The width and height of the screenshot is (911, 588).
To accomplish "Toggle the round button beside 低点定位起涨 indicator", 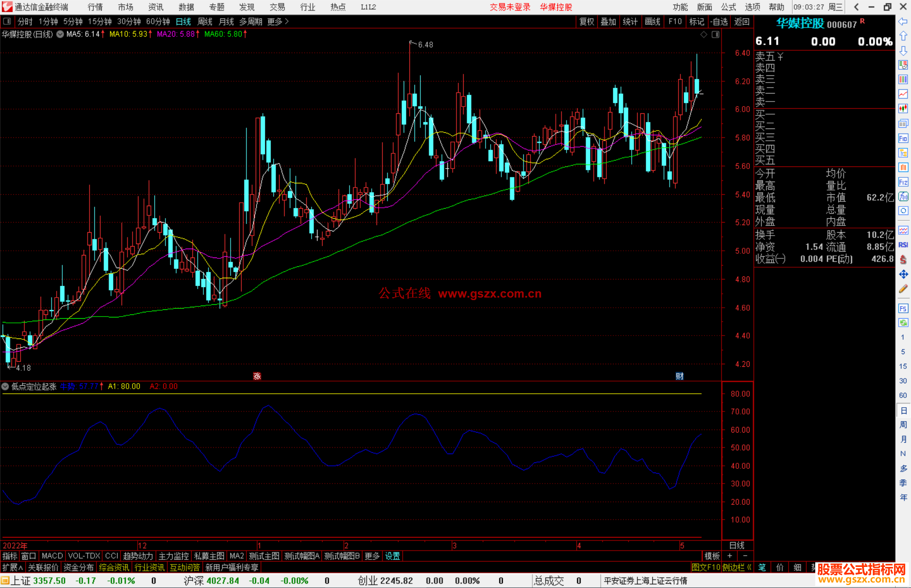I will point(5,386).
